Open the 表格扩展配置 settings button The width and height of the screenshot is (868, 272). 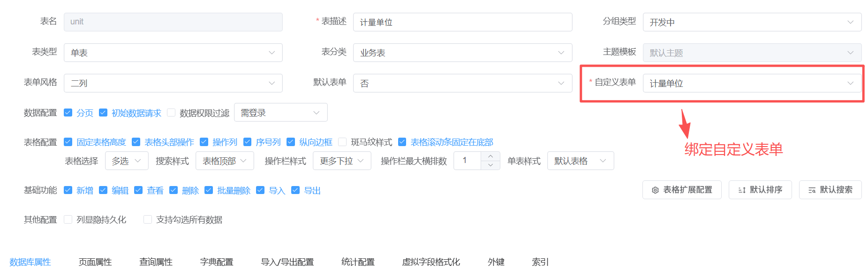click(x=681, y=190)
